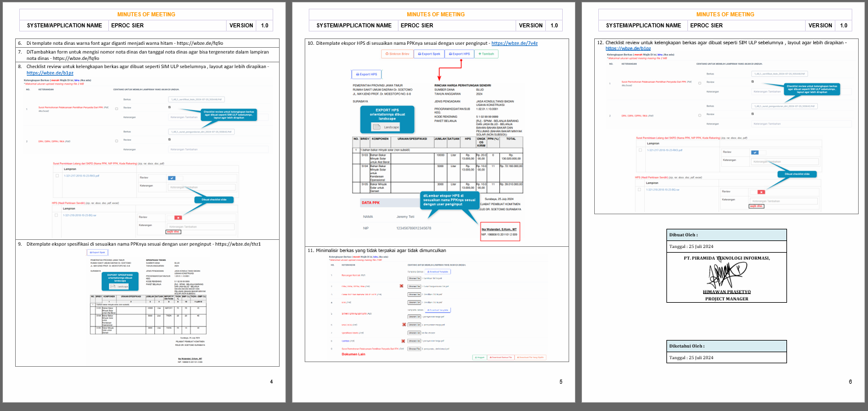Click Export Spek in page 5 button row
Screen dimensions: 868x411
point(429,54)
